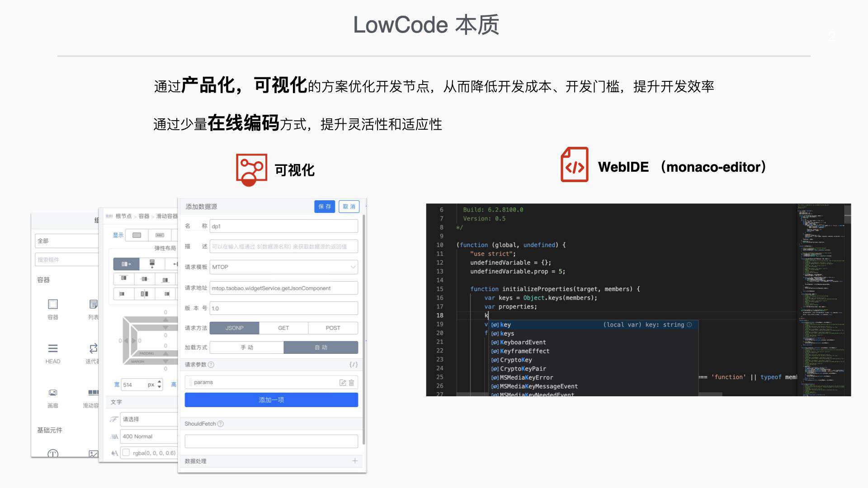Select JSONP request method toggle
868x488 pixels.
236,327
